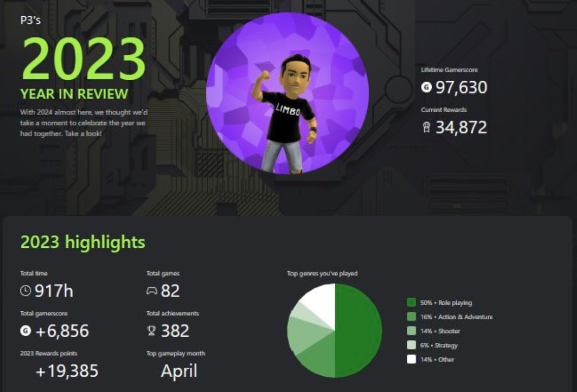Click the YEAR IN REVIEW title text

(74, 94)
